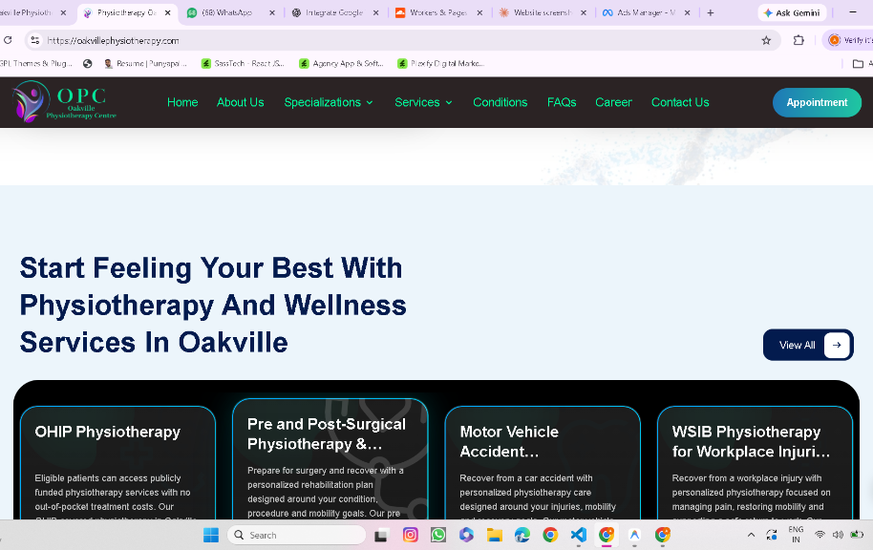The width and height of the screenshot is (873, 550).
Task: Click the globe bookmark icon
Action: click(87, 63)
